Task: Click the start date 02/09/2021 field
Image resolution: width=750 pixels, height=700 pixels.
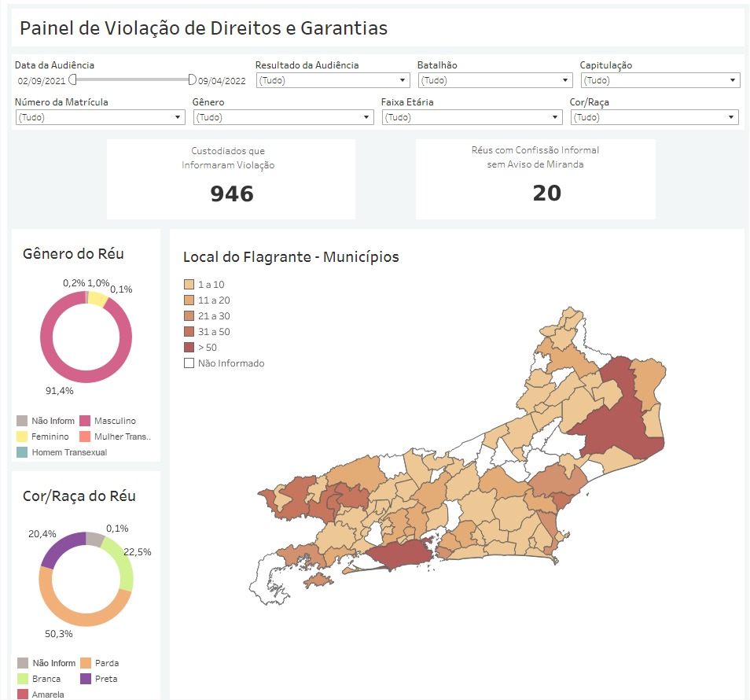Action: (x=40, y=81)
